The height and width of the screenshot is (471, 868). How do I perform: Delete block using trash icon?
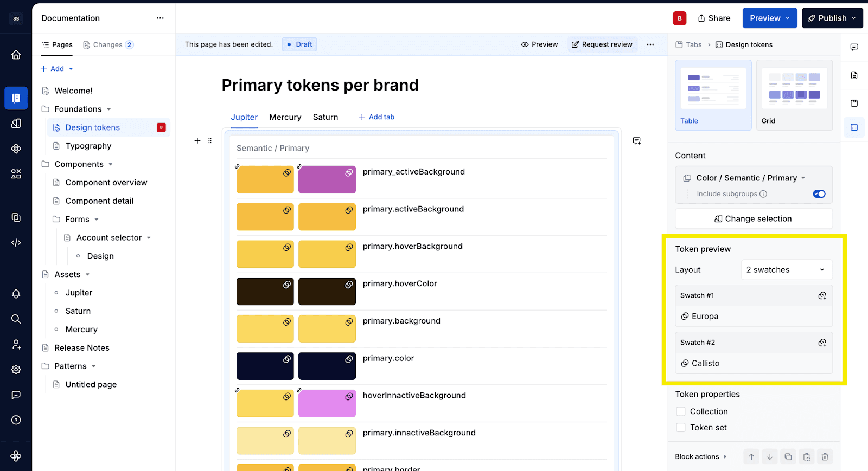tap(825, 457)
